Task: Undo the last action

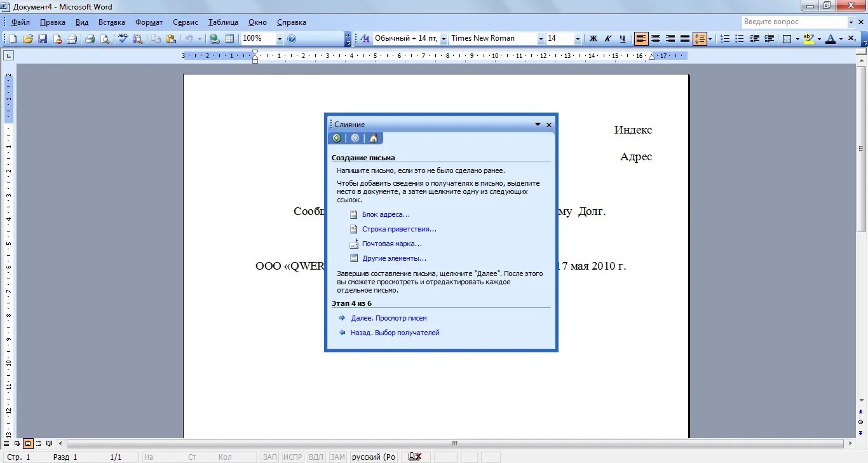Action: [189, 39]
